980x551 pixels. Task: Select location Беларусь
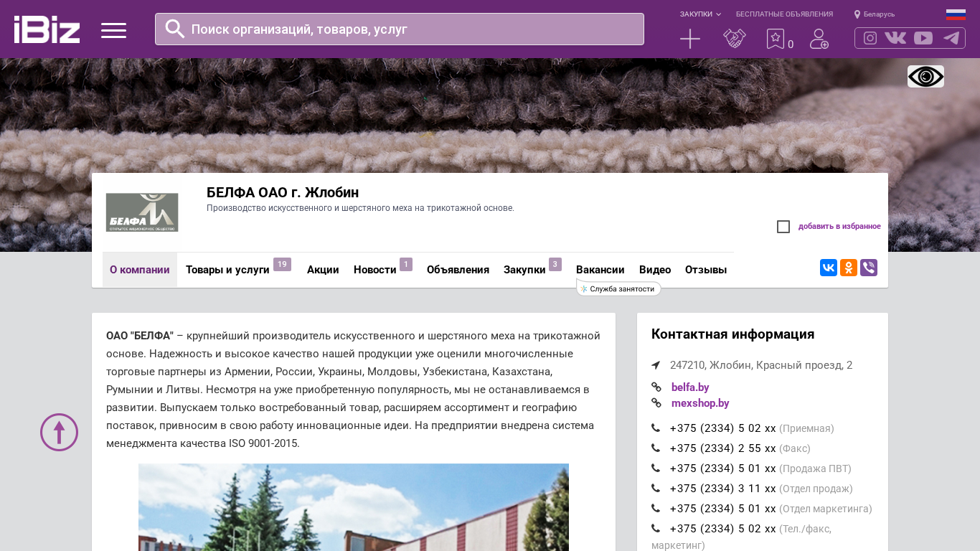(x=875, y=14)
